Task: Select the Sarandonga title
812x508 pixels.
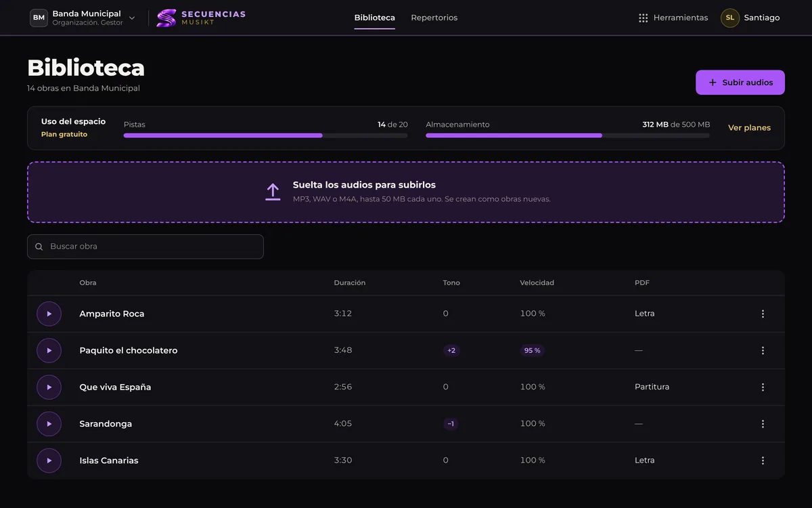Action: [106, 423]
